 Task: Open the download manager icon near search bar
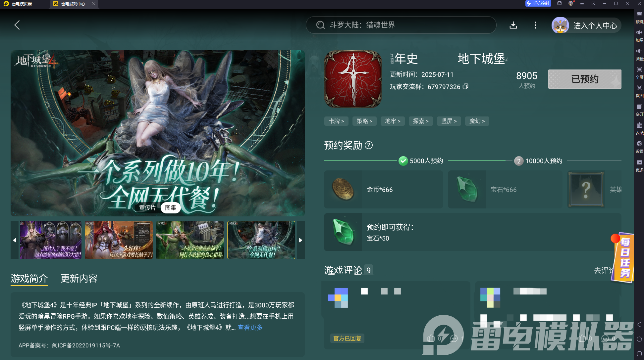pyautogui.click(x=513, y=25)
